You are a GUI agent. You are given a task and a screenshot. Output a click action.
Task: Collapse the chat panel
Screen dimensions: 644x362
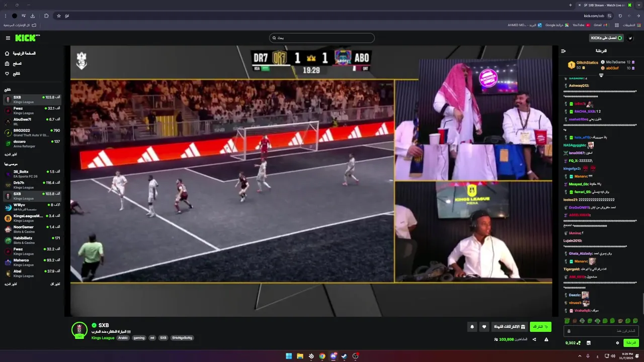pos(563,51)
